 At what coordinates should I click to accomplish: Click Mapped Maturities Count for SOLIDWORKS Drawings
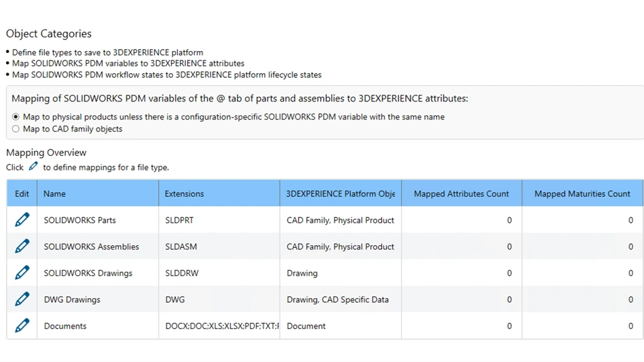point(582,273)
